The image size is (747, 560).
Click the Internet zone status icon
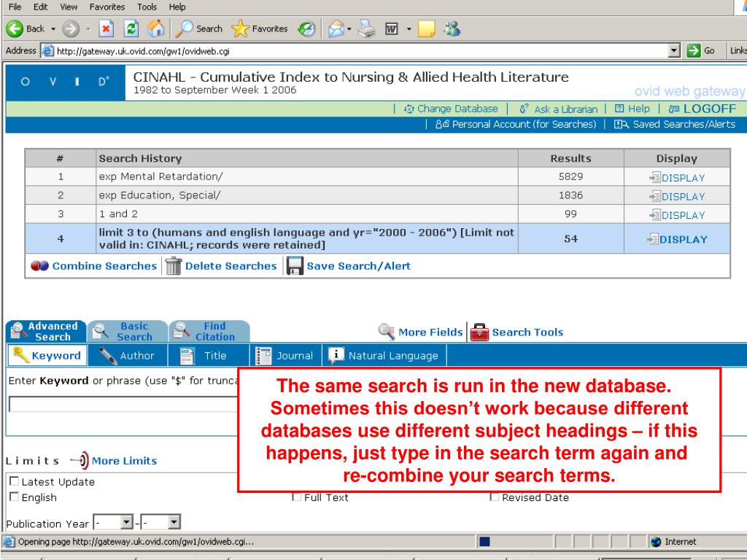656,542
